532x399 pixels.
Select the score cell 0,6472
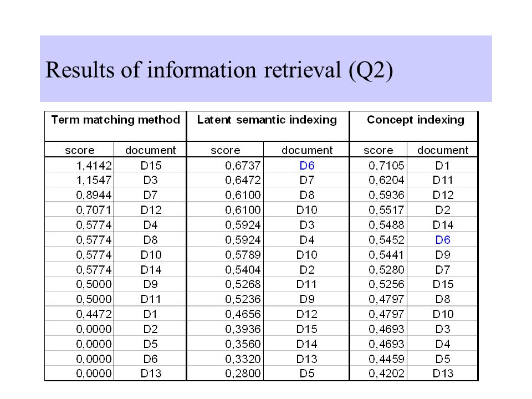click(226, 180)
